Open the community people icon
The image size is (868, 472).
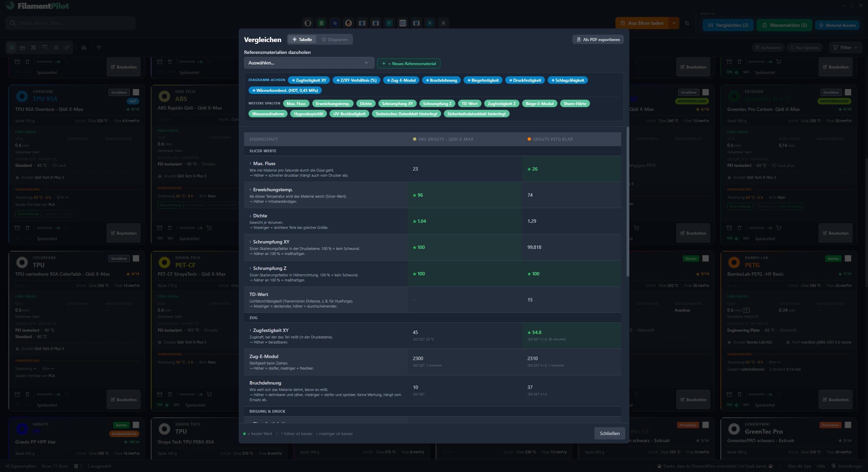[x=84, y=47]
